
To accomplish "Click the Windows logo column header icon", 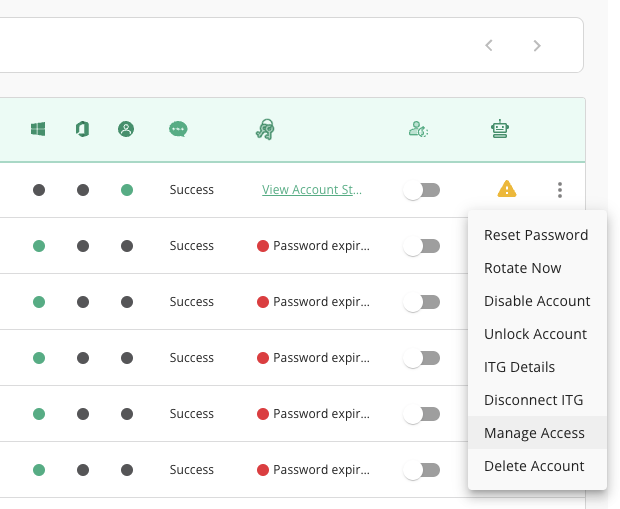I will coord(38,129).
